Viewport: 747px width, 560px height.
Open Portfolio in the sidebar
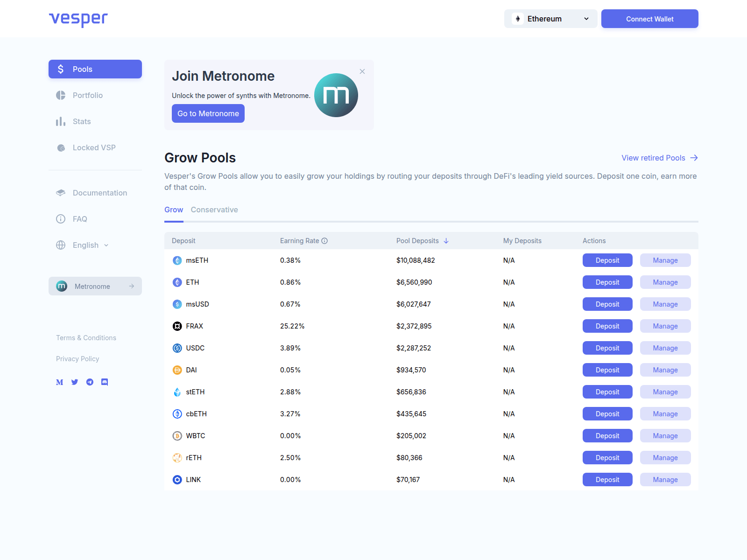point(87,95)
